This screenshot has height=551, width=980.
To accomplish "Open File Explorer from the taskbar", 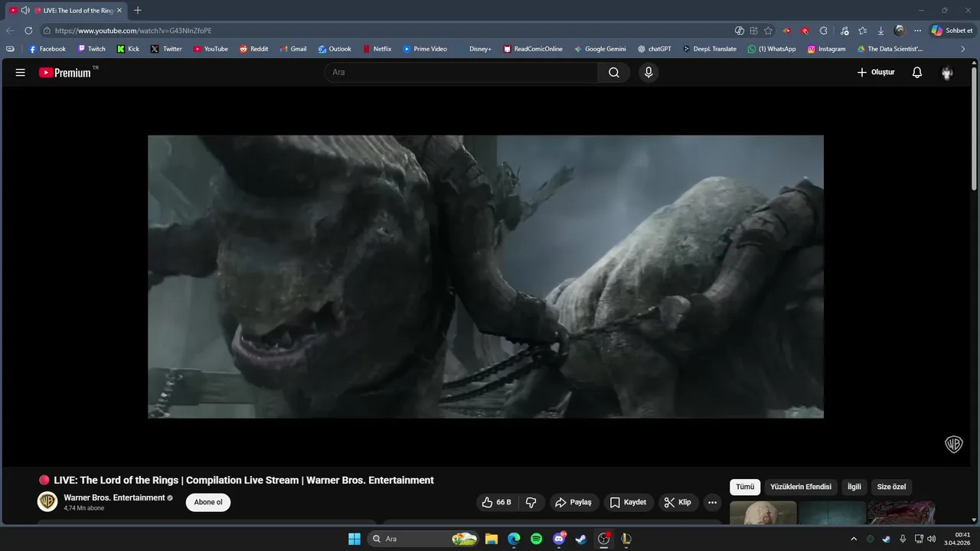I will point(492,539).
